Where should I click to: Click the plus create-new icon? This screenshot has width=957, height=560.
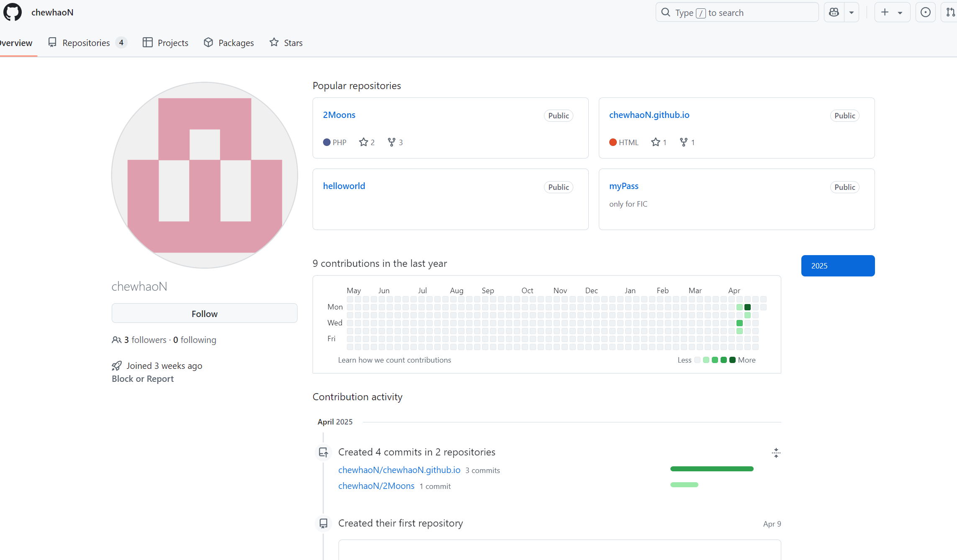point(885,12)
